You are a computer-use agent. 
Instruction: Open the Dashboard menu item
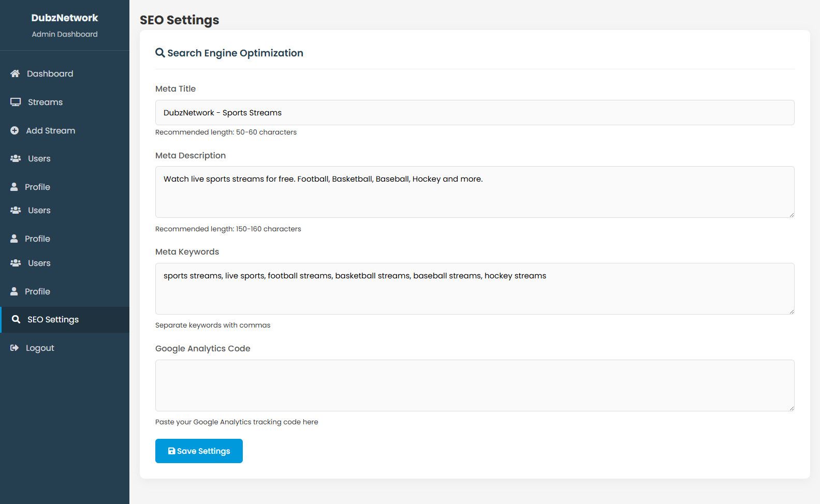click(50, 73)
